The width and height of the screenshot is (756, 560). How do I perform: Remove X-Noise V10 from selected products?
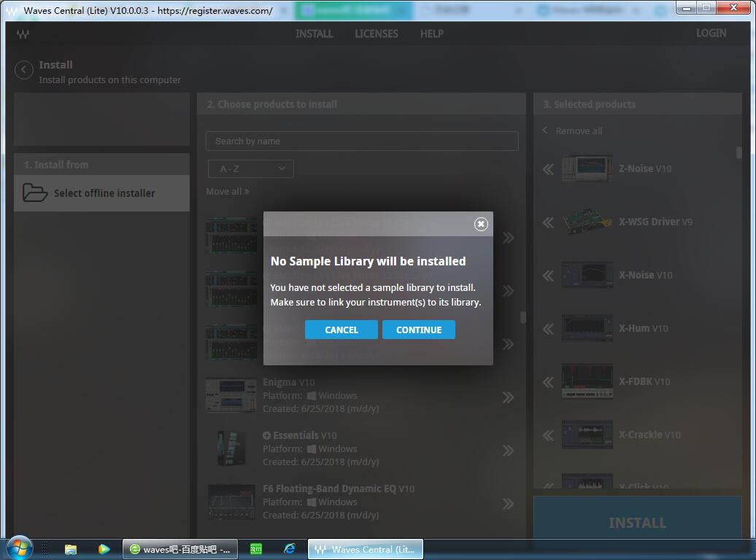pos(548,276)
